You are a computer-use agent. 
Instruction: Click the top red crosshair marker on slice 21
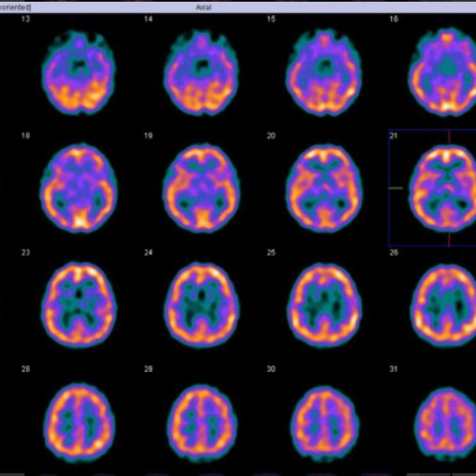coord(449,136)
